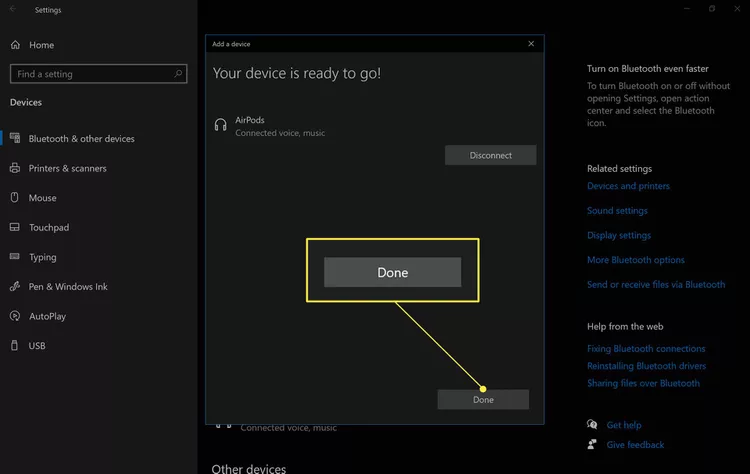The image size is (750, 474).
Task: Close the Add a device dialog
Action: pyautogui.click(x=531, y=44)
